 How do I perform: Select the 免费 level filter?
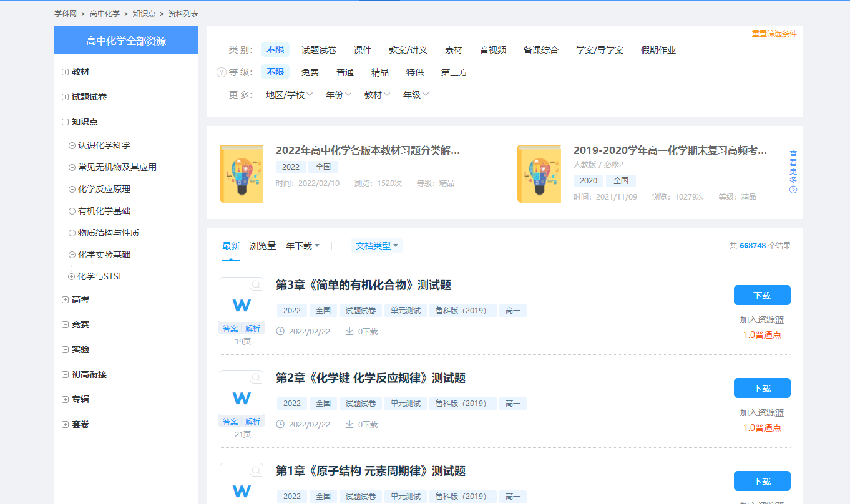(x=310, y=72)
